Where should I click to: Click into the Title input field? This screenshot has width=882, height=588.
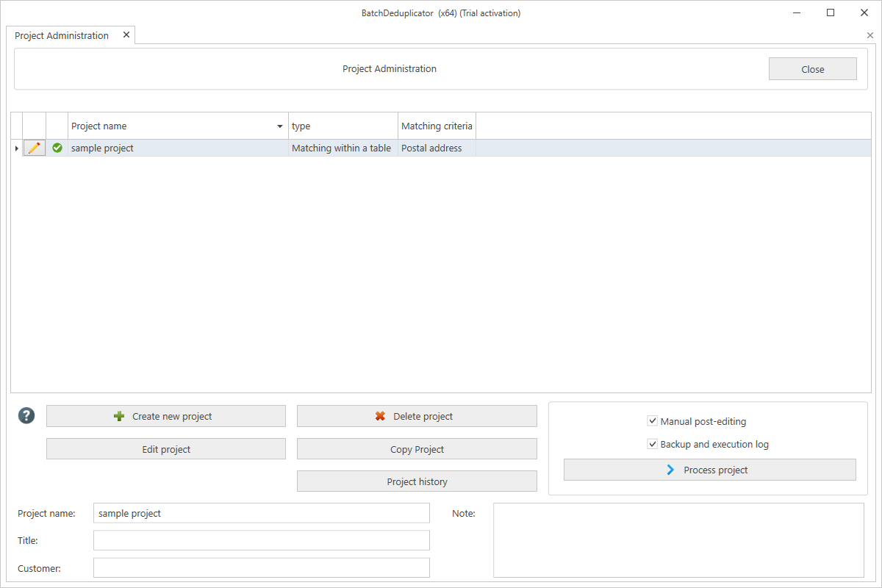point(261,540)
